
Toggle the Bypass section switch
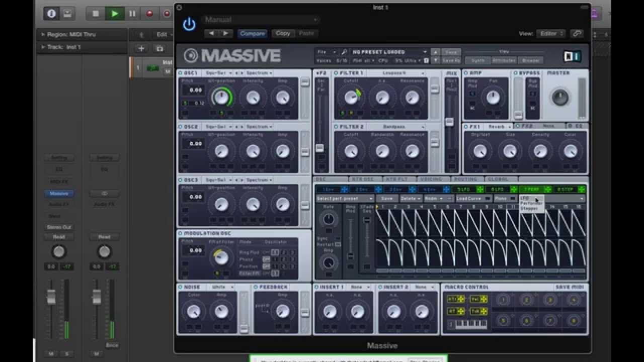tap(516, 73)
